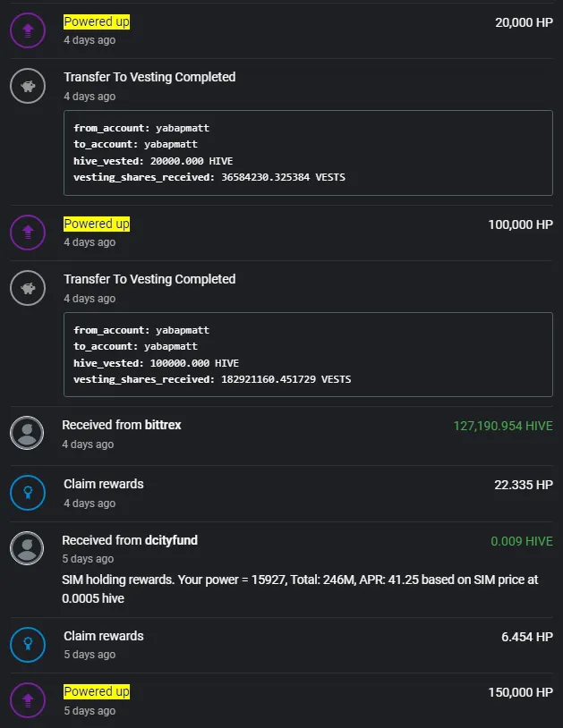
Task: Click the bittrex sender avatar icon
Action: click(x=27, y=433)
